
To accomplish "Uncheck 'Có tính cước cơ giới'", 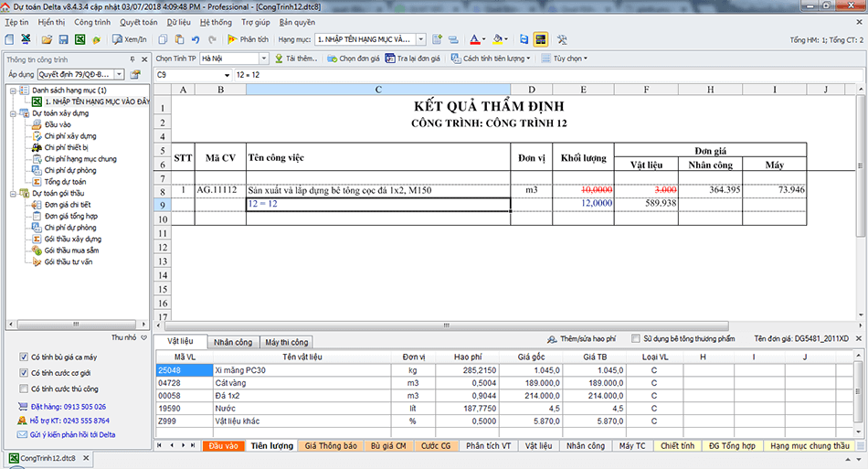I will [23, 373].
